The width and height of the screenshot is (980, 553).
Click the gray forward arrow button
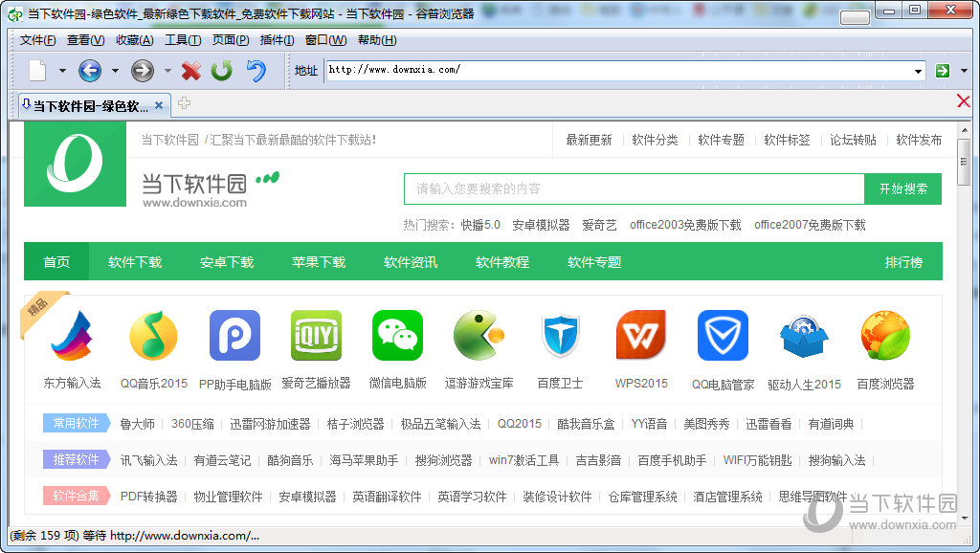[x=143, y=70]
